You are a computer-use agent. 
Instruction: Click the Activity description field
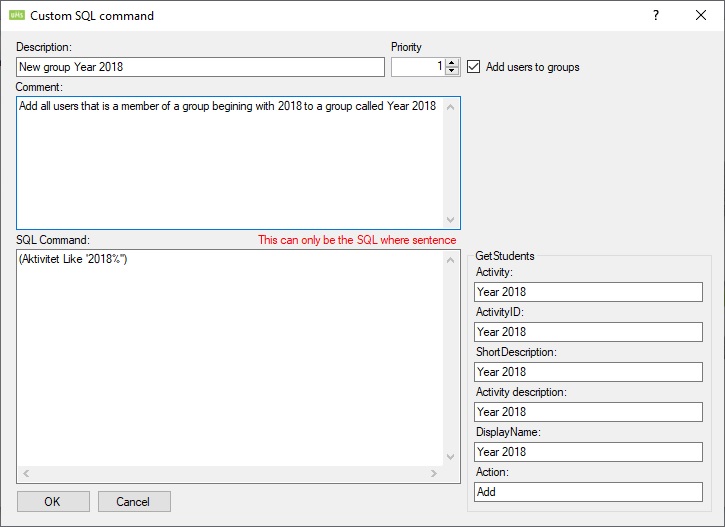pyautogui.click(x=588, y=412)
